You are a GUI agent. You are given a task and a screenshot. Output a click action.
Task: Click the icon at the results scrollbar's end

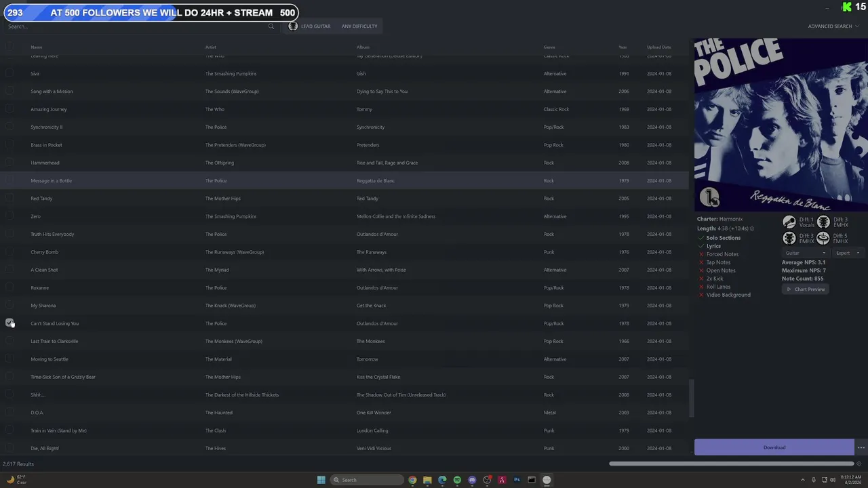(x=859, y=464)
